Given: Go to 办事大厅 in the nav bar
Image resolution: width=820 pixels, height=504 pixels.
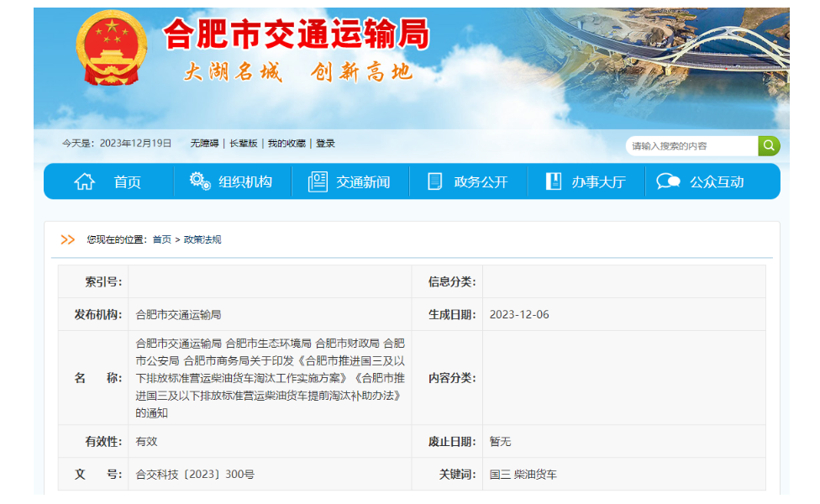Looking at the screenshot, I should tap(598, 182).
